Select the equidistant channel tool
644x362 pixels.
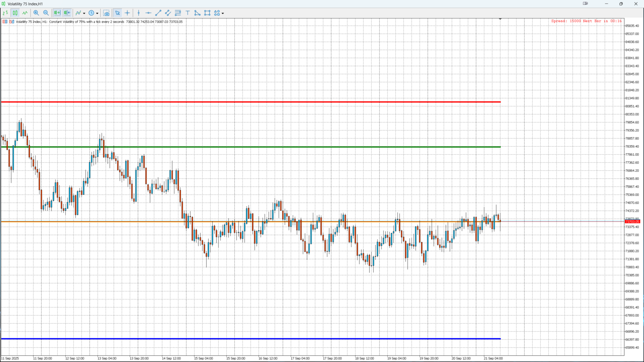[168, 13]
